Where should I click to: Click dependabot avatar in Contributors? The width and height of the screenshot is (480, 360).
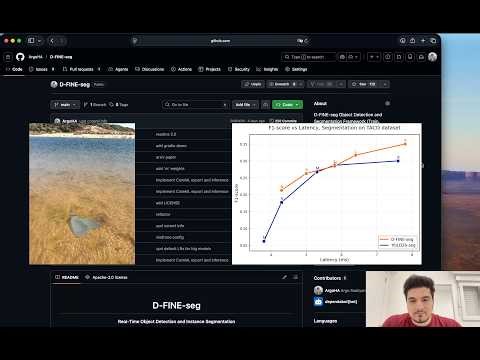tap(318, 301)
